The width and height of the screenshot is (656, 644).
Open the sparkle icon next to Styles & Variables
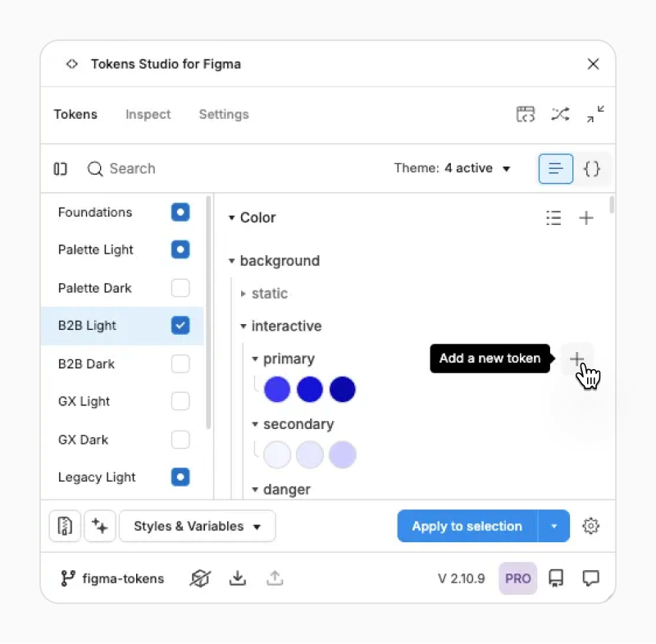(100, 527)
